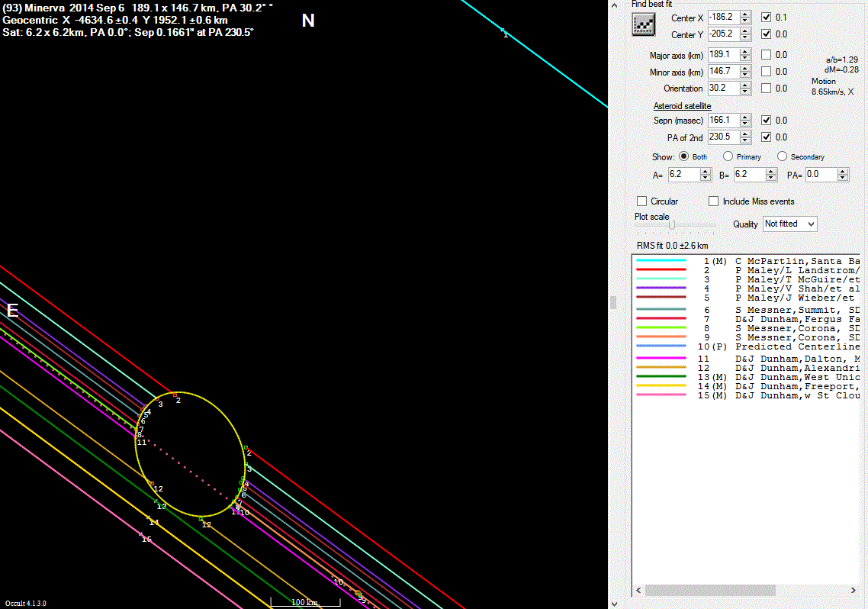The image size is (868, 609).
Task: Select row 8 S Messner, Corona
Action: click(x=747, y=328)
